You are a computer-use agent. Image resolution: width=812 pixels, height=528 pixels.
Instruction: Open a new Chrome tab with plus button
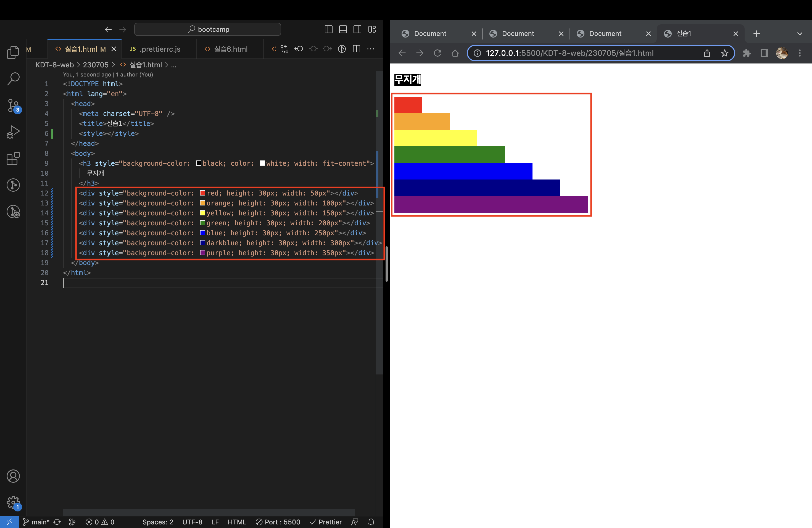point(756,33)
